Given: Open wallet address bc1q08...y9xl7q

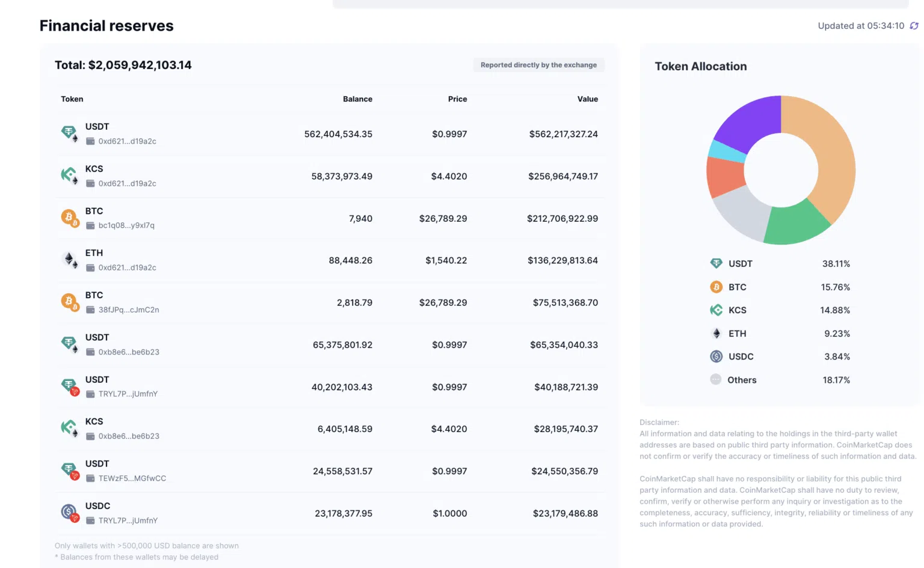Looking at the screenshot, I should pyautogui.click(x=126, y=225).
